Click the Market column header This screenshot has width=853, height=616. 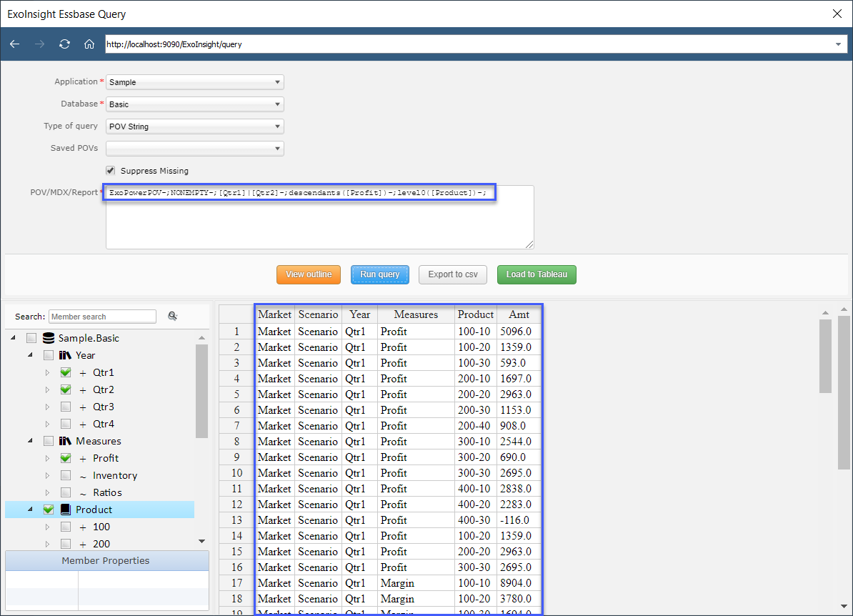click(275, 314)
